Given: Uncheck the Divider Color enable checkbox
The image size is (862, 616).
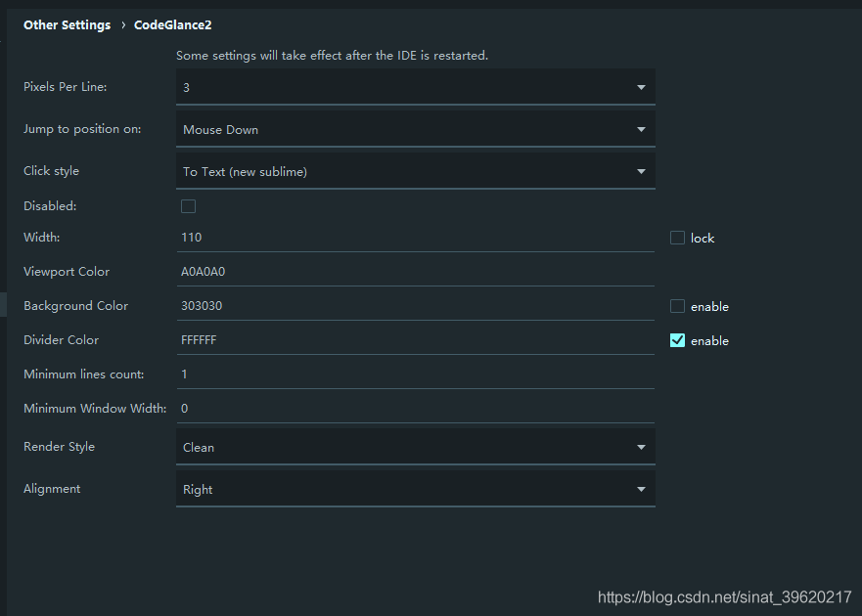Looking at the screenshot, I should [677, 340].
